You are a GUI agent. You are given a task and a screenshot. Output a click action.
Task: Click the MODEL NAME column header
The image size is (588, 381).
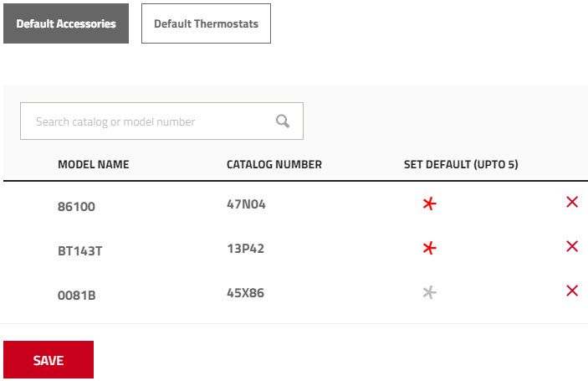[94, 164]
